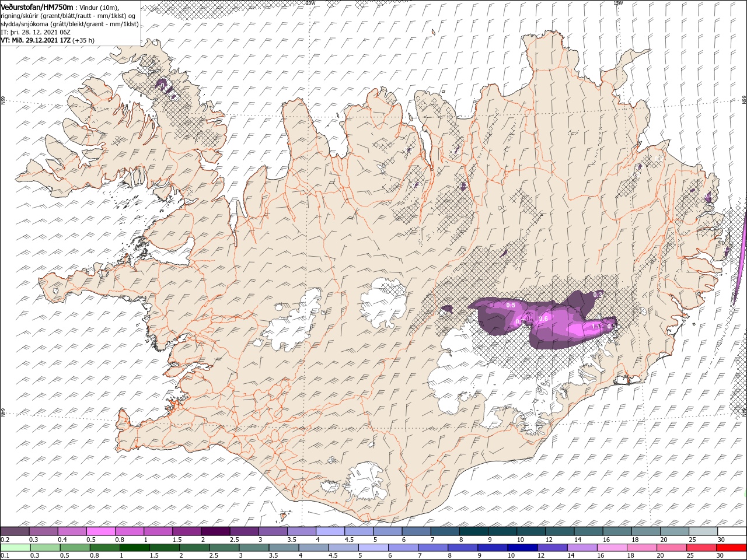The height and width of the screenshot is (560, 747).
Task: Select snow scale swatch between 18 and 20
Action: coord(645,531)
